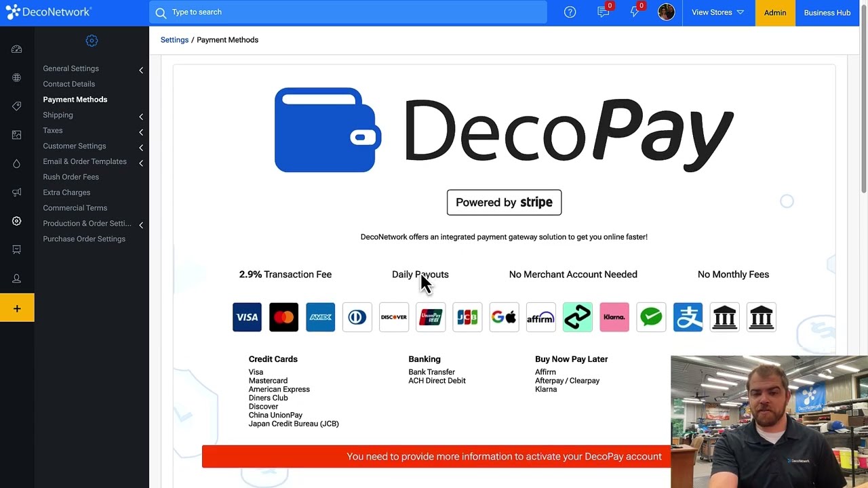868x488 pixels.
Task: Click the WeChat Pay icon
Action: (x=651, y=317)
